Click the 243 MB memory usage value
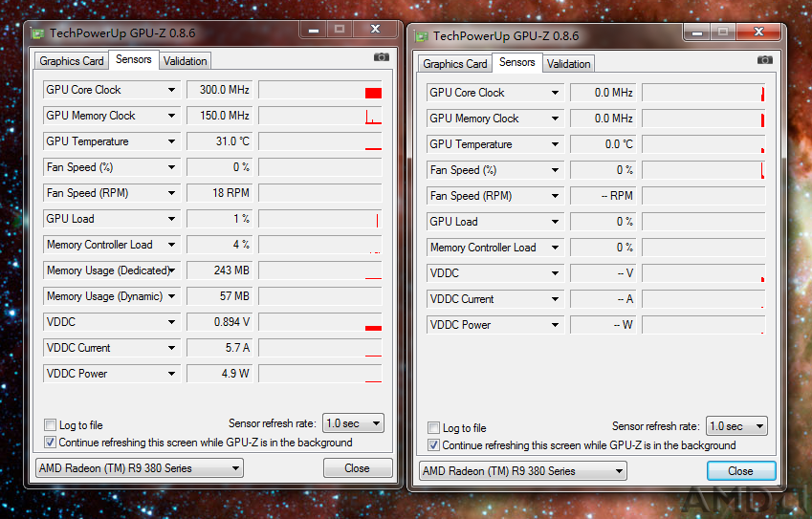Image resolution: width=812 pixels, height=519 pixels. point(220,270)
